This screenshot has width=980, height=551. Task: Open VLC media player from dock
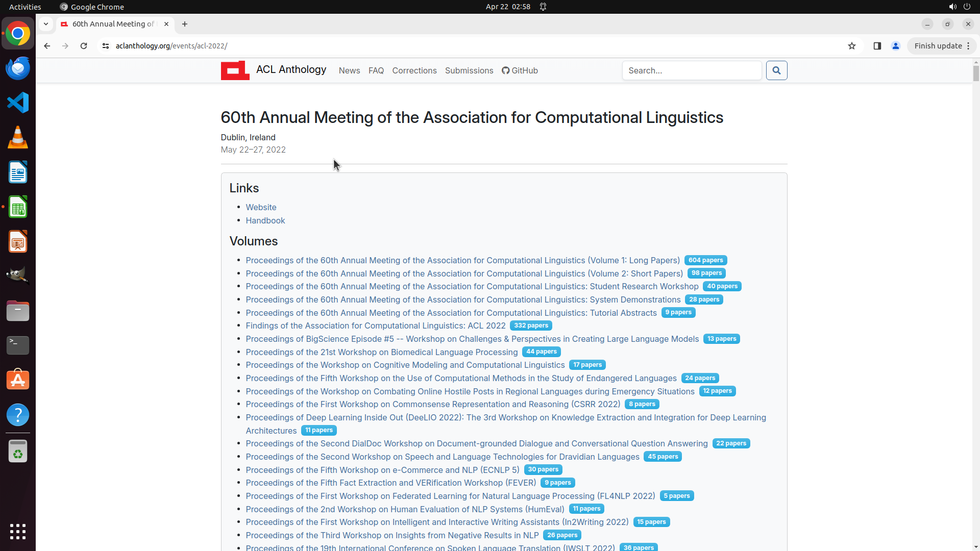[18, 137]
